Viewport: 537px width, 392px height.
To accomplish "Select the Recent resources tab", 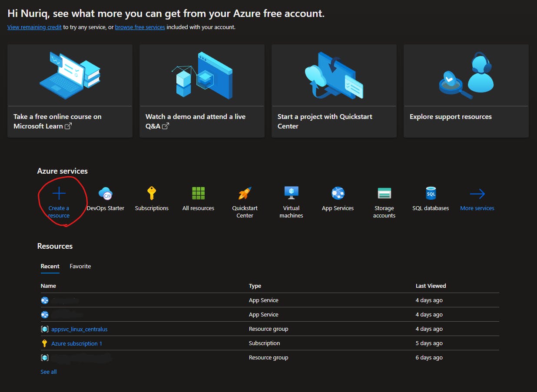I will [50, 266].
